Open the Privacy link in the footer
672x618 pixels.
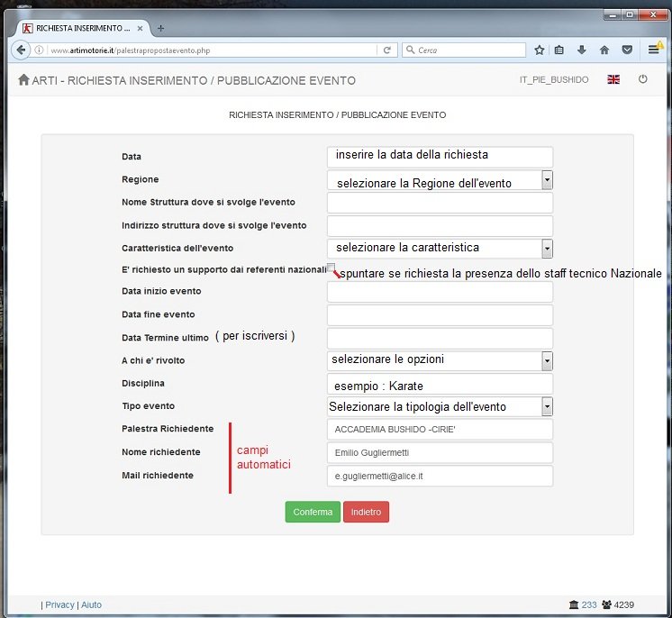pyautogui.click(x=59, y=604)
